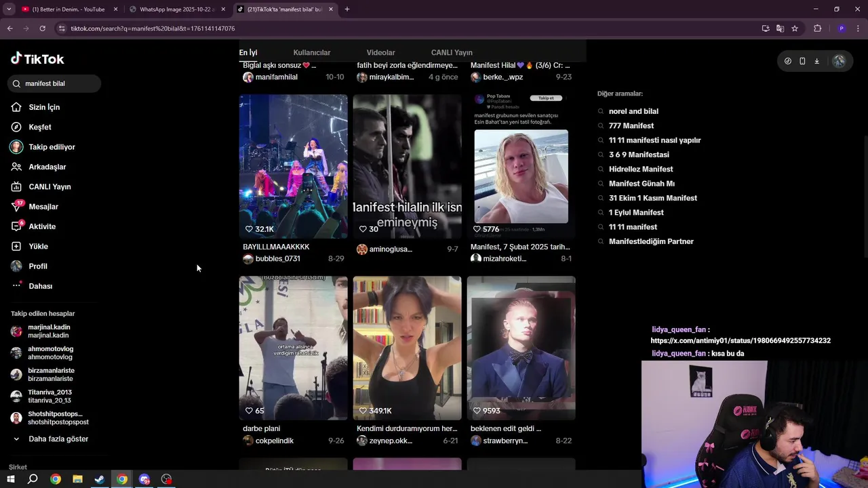Search suggestion norel and bilal
The image size is (868, 488).
(633, 111)
